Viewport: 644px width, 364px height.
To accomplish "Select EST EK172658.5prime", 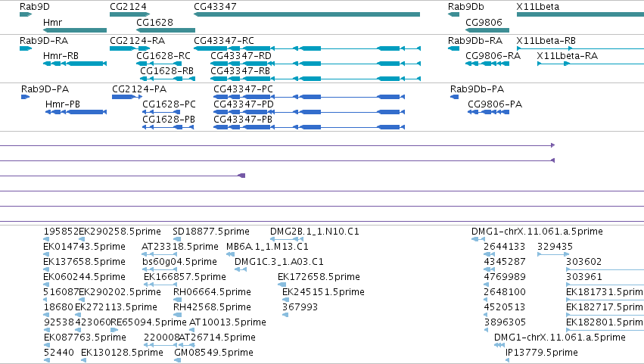I will (319, 277).
